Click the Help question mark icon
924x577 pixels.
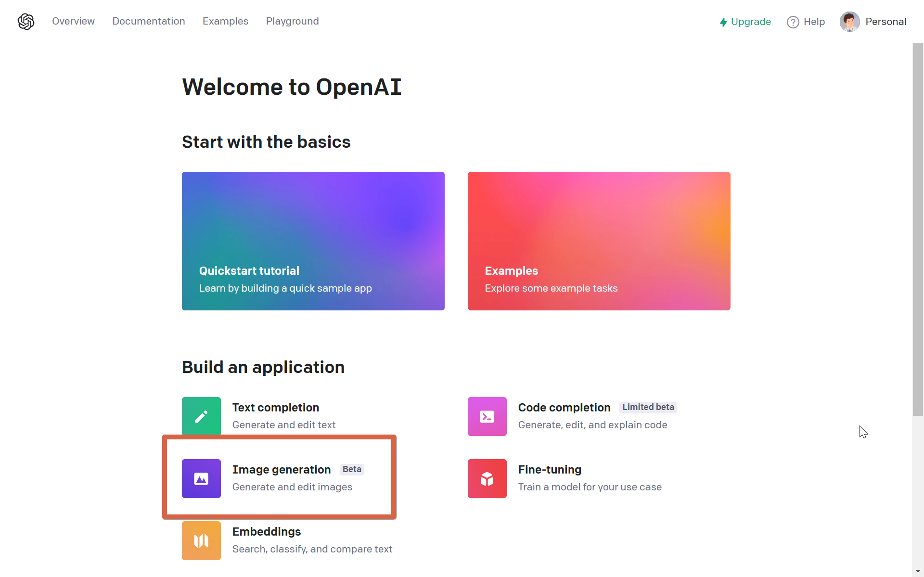pyautogui.click(x=793, y=22)
